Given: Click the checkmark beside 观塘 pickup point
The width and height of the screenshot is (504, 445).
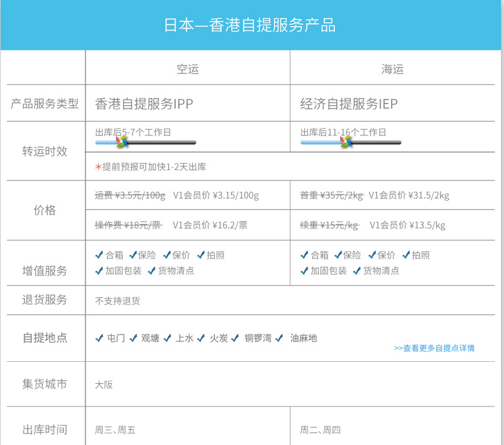Looking at the screenshot, I should 134,338.
